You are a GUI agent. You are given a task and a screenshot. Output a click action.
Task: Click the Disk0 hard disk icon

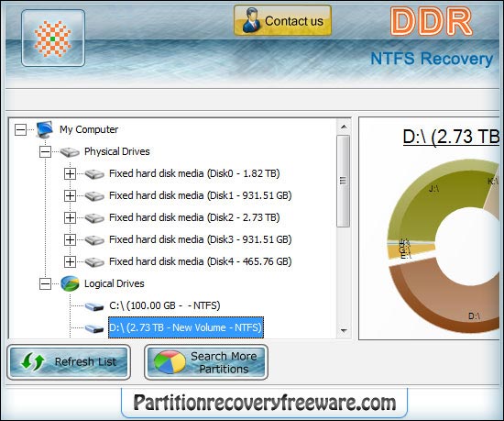click(x=94, y=174)
